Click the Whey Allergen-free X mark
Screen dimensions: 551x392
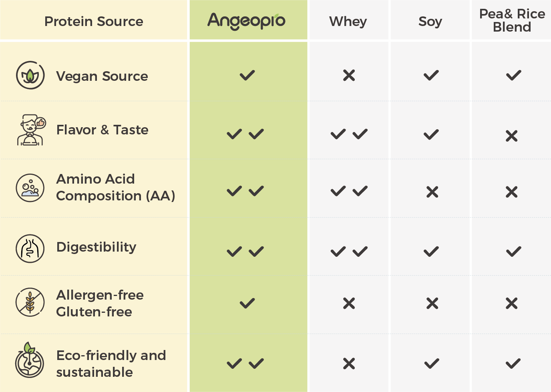coord(349,304)
